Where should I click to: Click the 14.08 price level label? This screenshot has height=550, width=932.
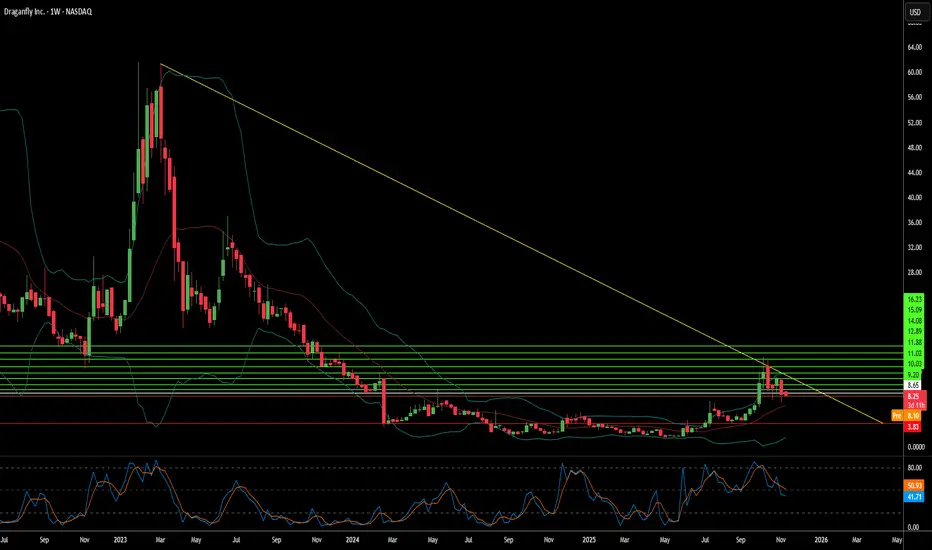[914, 320]
